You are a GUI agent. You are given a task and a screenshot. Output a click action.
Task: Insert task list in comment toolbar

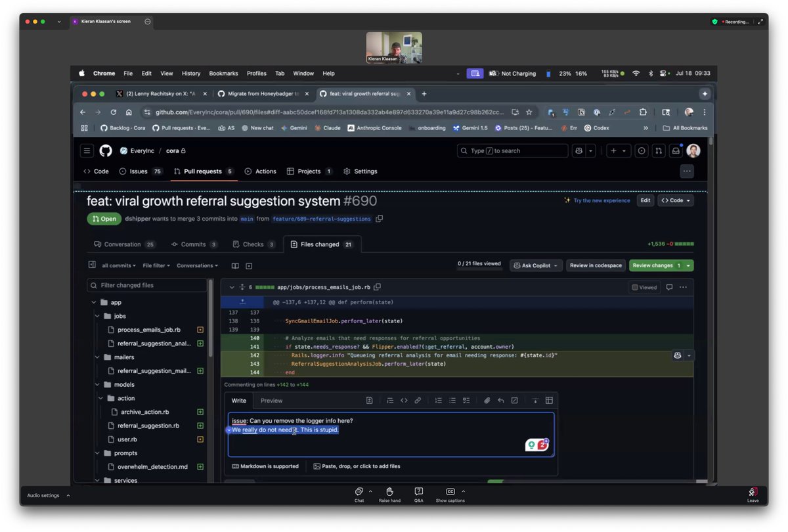coord(466,400)
